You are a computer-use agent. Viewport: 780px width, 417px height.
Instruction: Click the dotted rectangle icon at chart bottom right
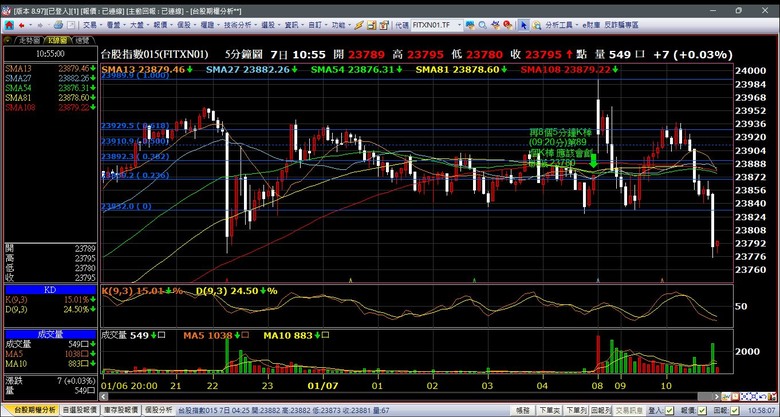tap(744, 396)
